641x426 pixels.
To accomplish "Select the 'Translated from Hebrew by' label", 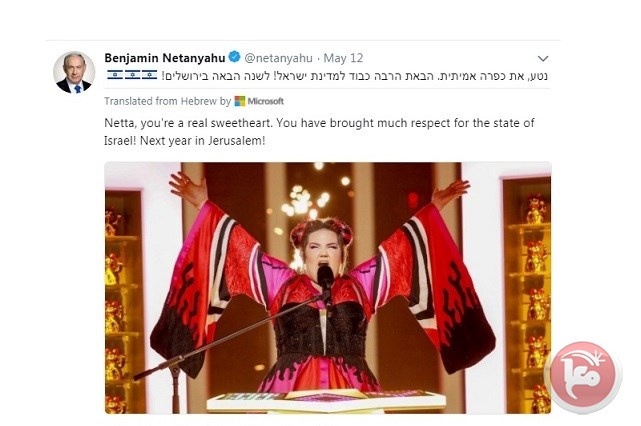I will [x=168, y=101].
